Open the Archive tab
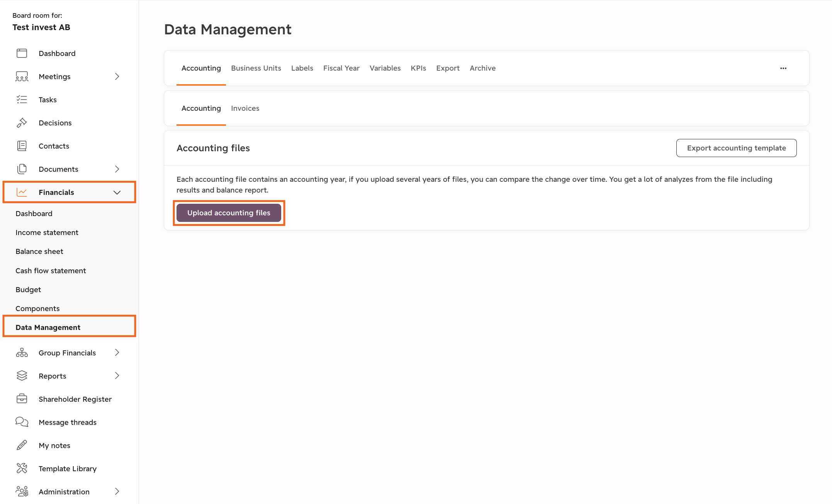The width and height of the screenshot is (832, 504). [x=482, y=68]
